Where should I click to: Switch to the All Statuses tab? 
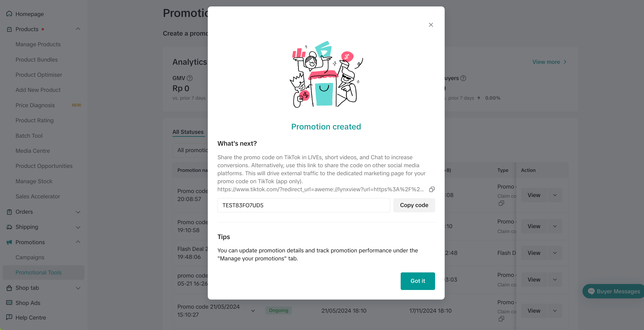(188, 132)
